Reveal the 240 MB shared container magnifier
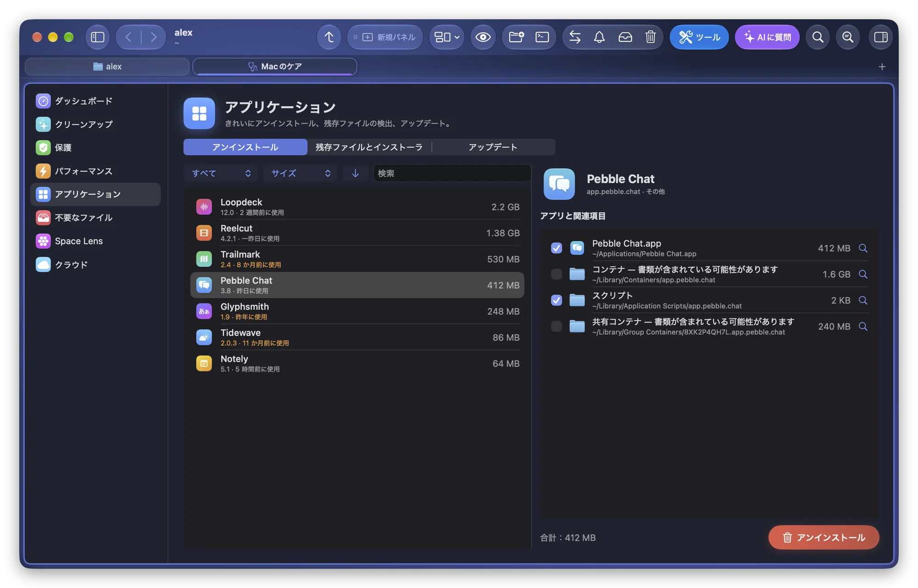918x588 pixels. point(863,327)
